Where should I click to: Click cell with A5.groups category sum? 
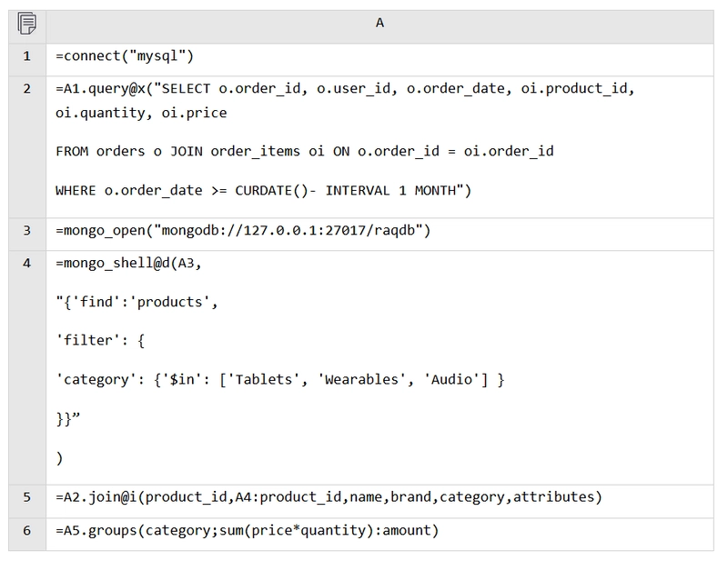coord(379,535)
